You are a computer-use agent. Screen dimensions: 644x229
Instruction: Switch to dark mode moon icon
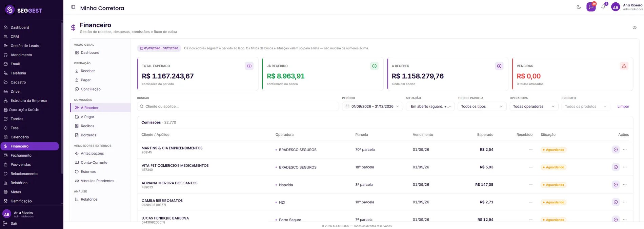point(579,7)
